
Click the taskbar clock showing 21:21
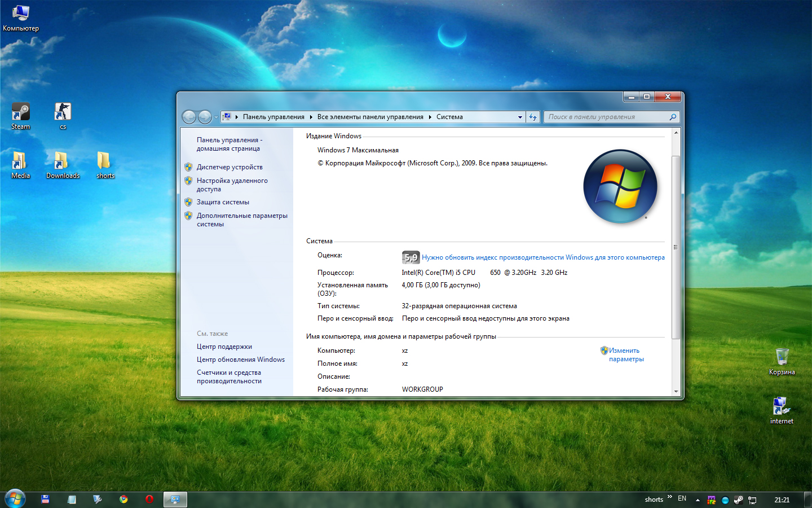click(x=782, y=500)
